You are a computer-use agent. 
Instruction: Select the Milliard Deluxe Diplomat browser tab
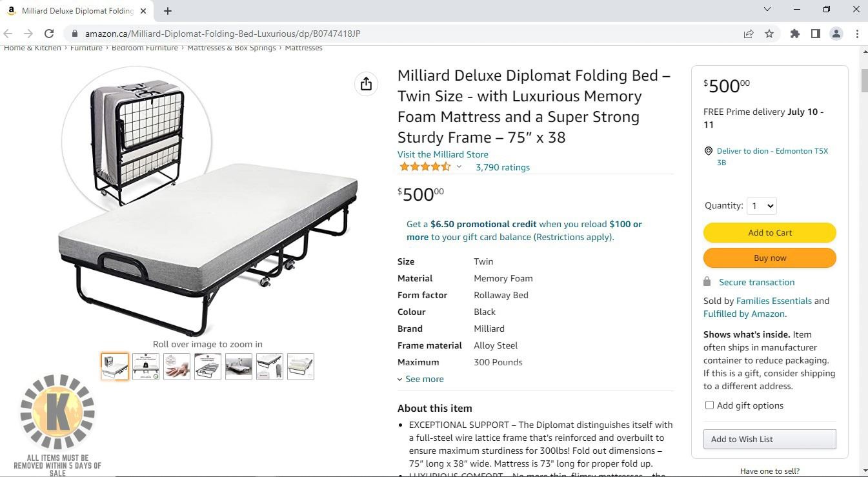coord(77,11)
